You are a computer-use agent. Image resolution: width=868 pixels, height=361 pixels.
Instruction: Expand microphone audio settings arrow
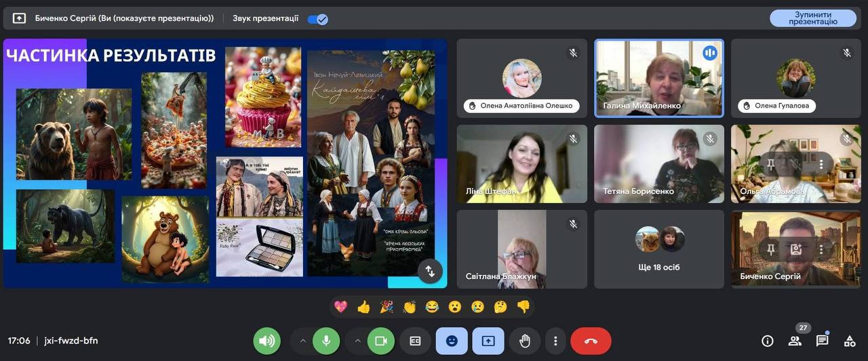pos(302,341)
